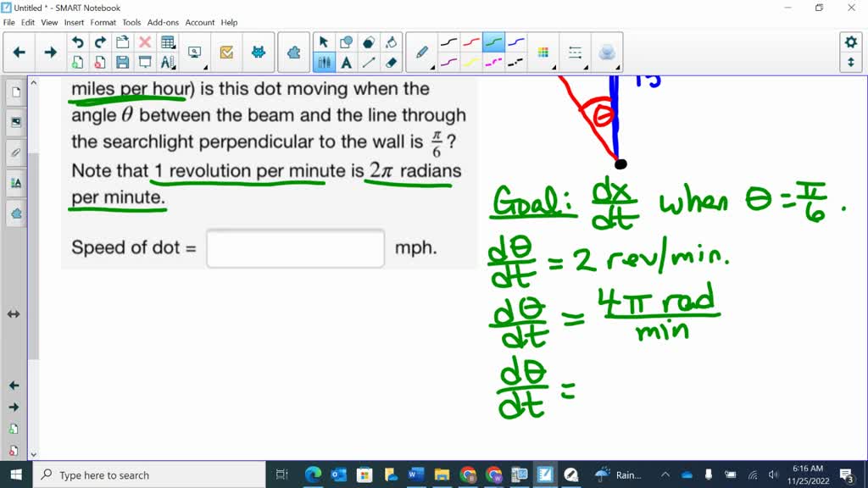Click the Undo button

click(x=76, y=41)
